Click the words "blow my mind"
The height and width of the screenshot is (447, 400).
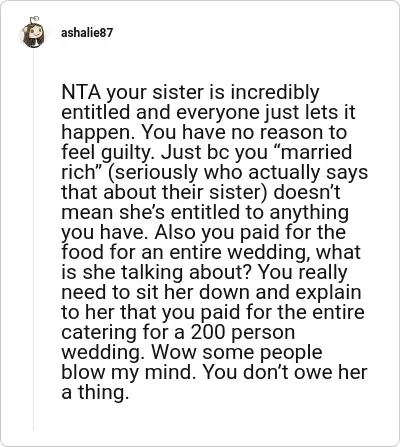tap(128, 372)
